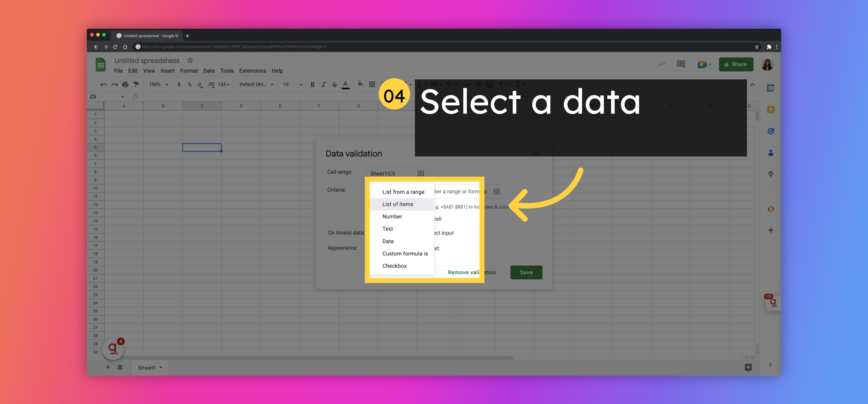The height and width of the screenshot is (404, 868).
Task: Click the horizontal scrollbar thumb
Action: coord(309,358)
